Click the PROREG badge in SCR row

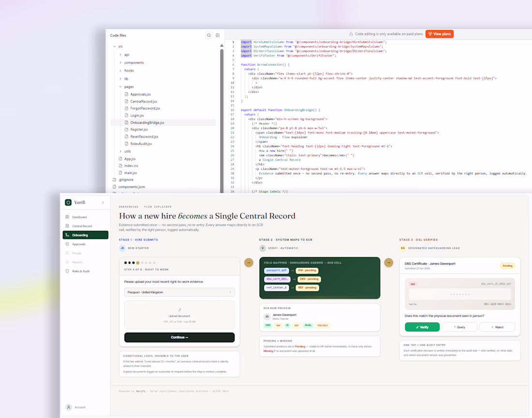[x=323, y=325]
